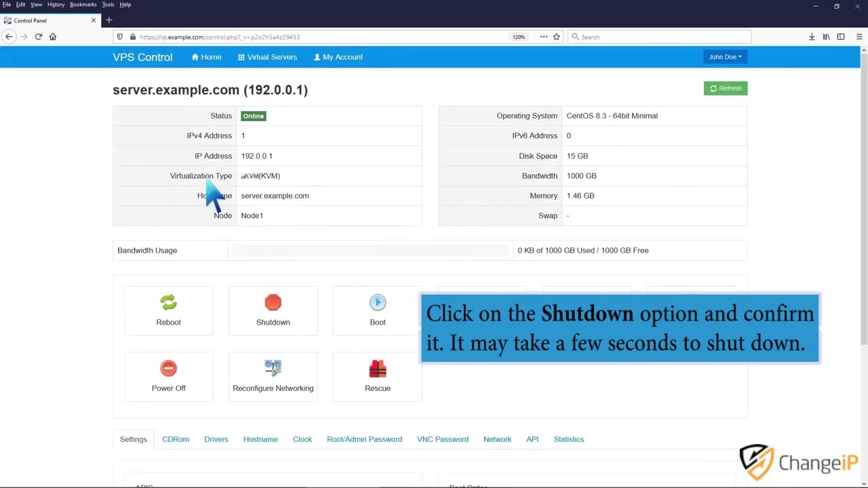Click the tracking protection shield icon

120,37
